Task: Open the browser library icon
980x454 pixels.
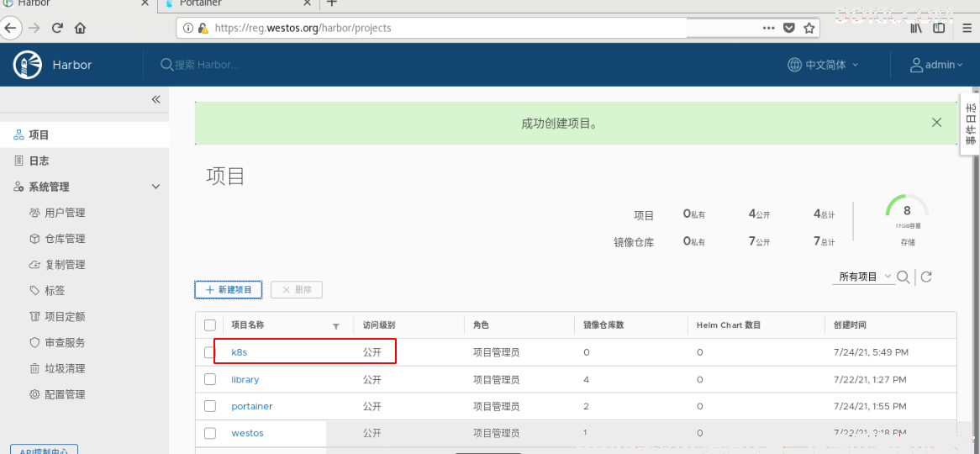Action: pyautogui.click(x=917, y=28)
